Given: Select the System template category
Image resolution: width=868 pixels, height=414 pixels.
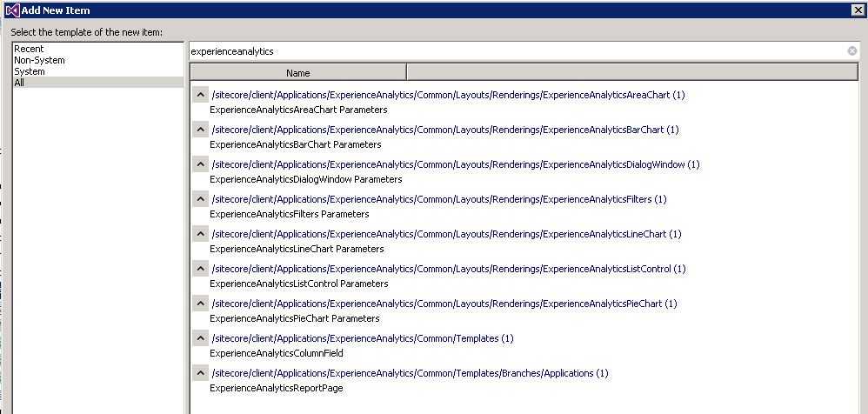Looking at the screenshot, I should pyautogui.click(x=98, y=71).
